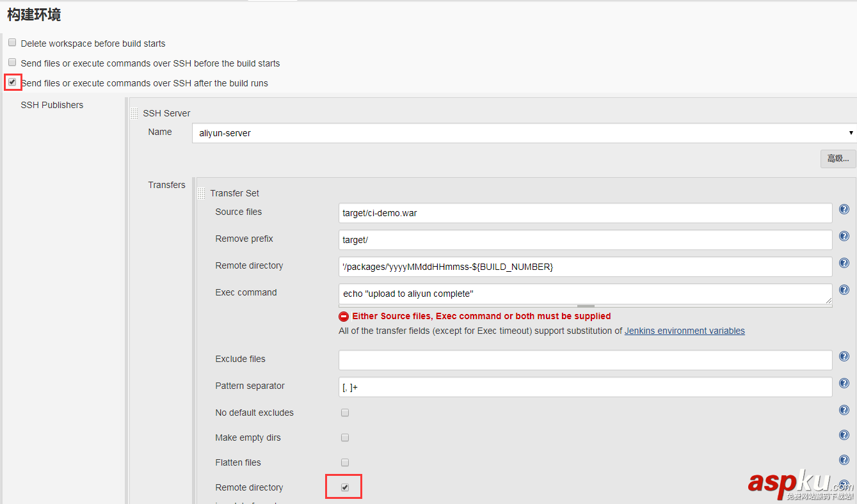The width and height of the screenshot is (857, 504).
Task: Enable Delete workspace before build starts
Action: point(12,42)
